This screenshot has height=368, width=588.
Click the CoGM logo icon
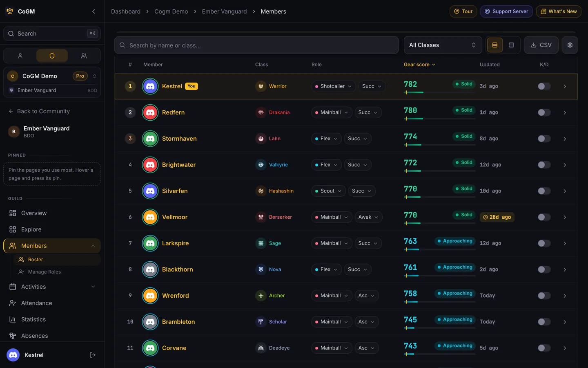pos(10,11)
